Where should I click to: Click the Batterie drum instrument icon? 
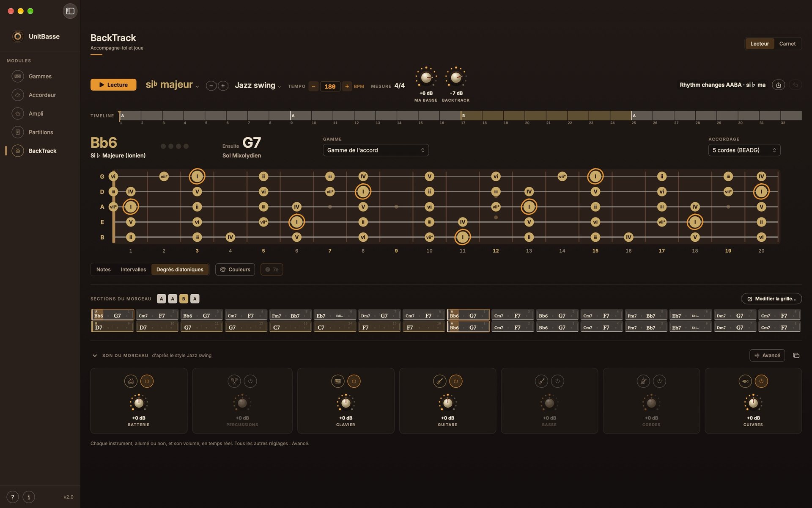tap(131, 381)
